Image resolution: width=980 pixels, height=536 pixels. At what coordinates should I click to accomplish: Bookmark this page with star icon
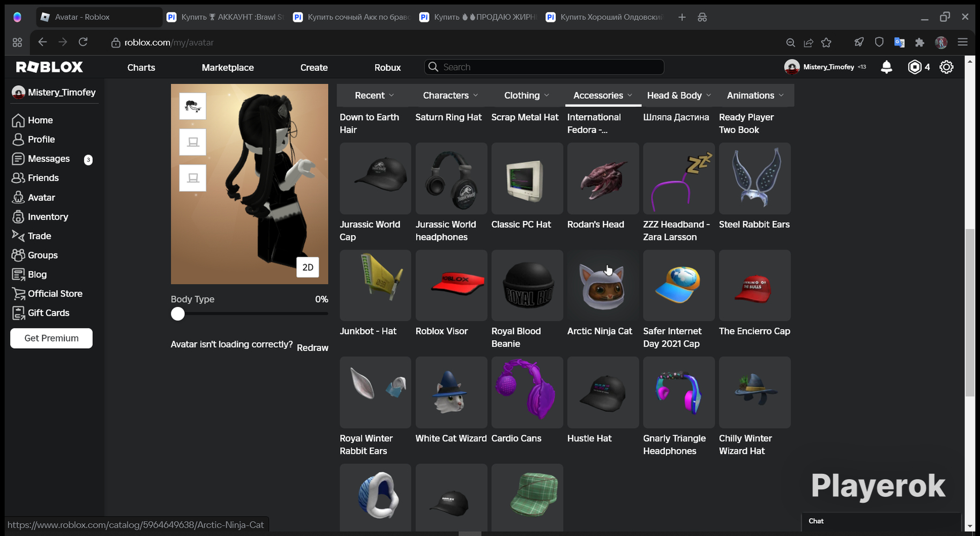827,42
